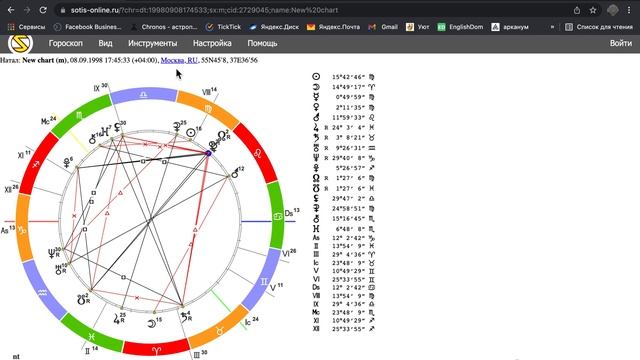Viewport: 640px width, 360px height.
Task: Select Mars position row 11°59'33"
Action: click(343, 118)
